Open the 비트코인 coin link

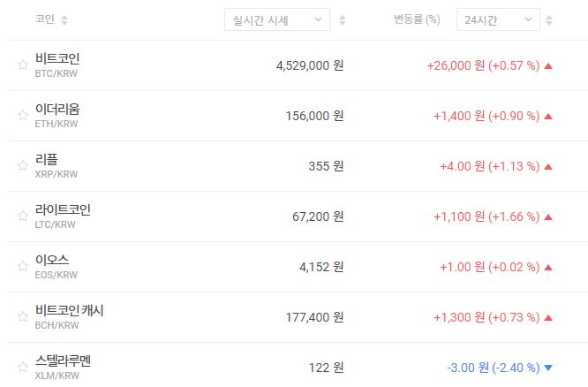tap(57, 58)
